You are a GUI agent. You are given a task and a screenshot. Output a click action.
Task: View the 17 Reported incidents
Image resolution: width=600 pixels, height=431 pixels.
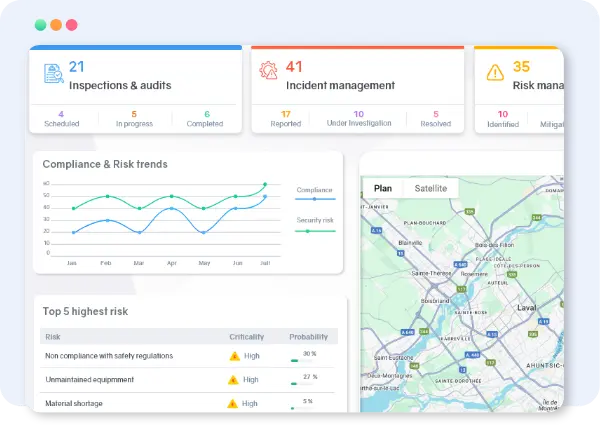pyautogui.click(x=285, y=119)
